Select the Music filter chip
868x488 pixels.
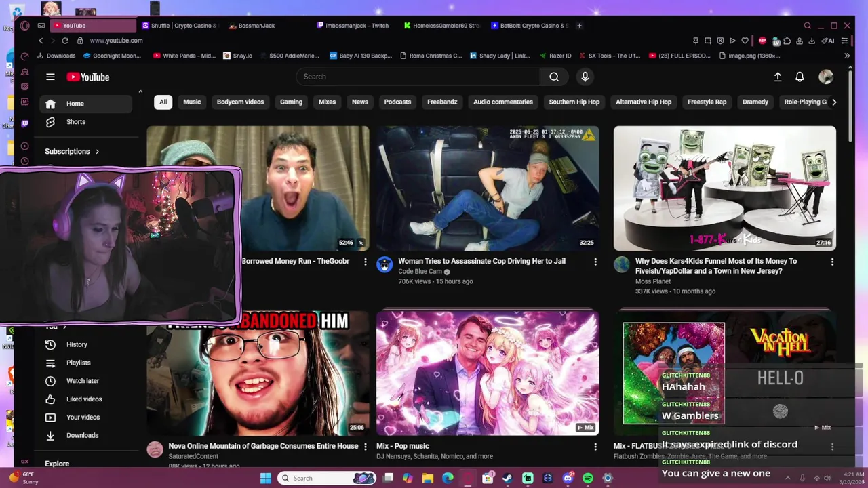click(x=192, y=102)
